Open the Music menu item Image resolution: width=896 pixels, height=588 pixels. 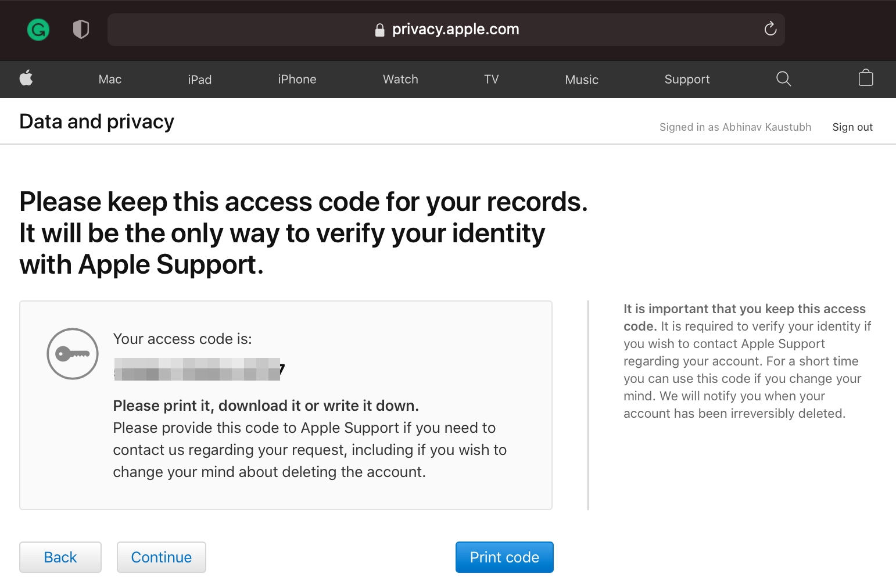581,79
